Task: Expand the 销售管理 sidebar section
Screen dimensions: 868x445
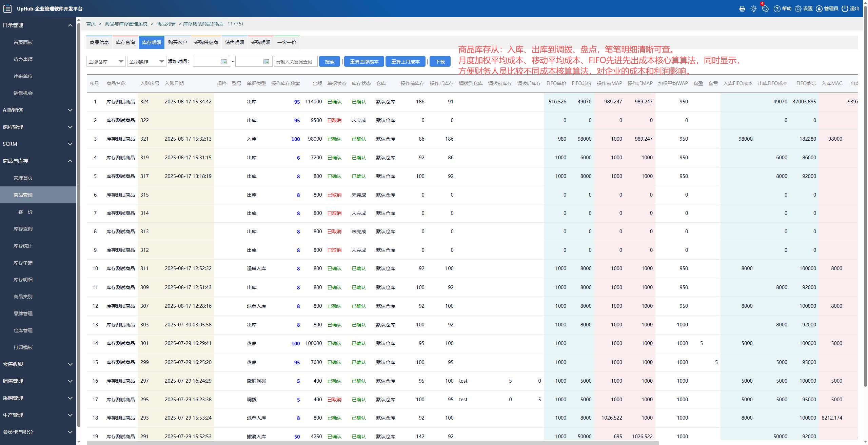Action: coord(37,381)
